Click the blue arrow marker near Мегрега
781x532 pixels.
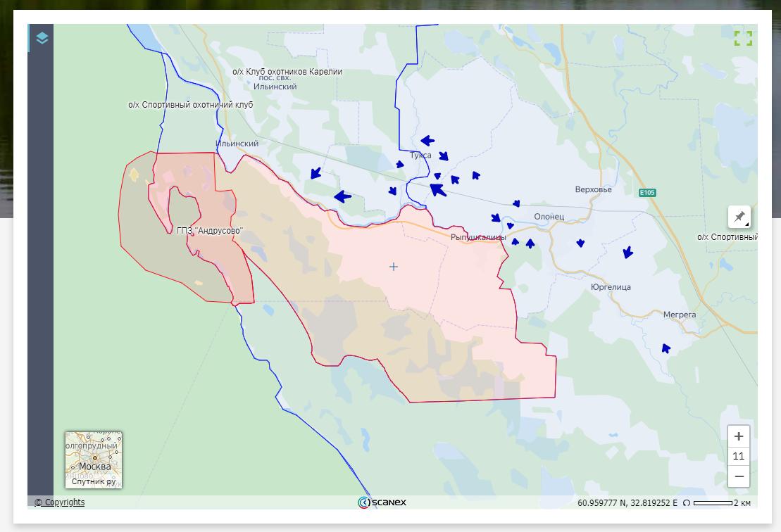666,348
